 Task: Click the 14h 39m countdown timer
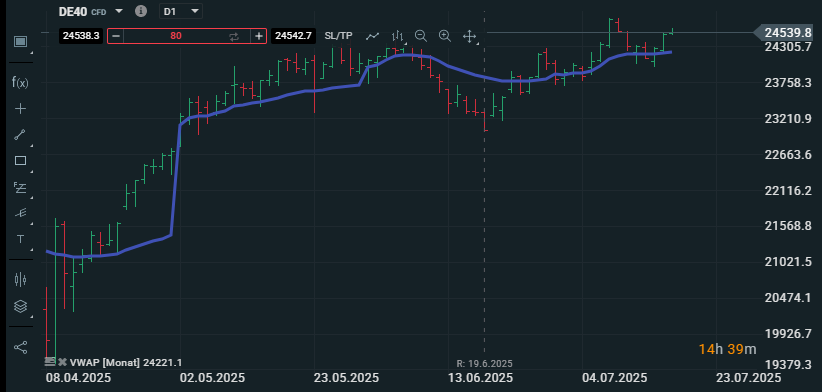coord(728,349)
